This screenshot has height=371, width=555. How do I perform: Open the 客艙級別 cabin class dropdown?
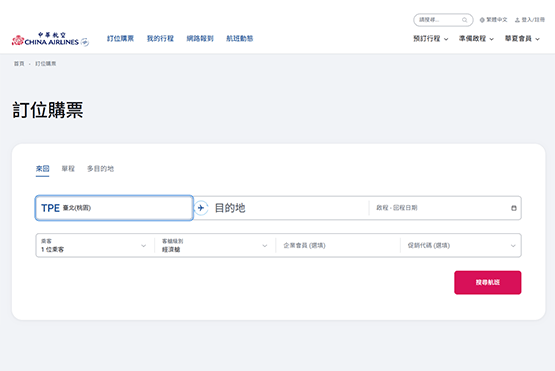click(x=215, y=245)
